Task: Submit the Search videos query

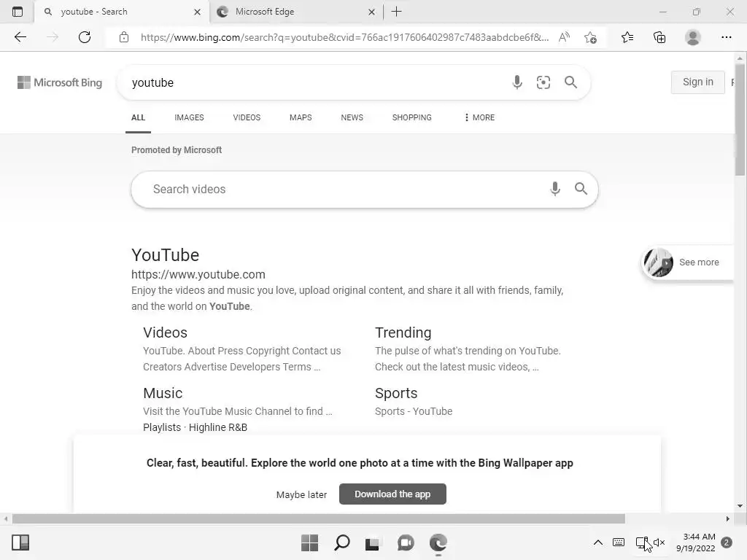Action: [581, 189]
